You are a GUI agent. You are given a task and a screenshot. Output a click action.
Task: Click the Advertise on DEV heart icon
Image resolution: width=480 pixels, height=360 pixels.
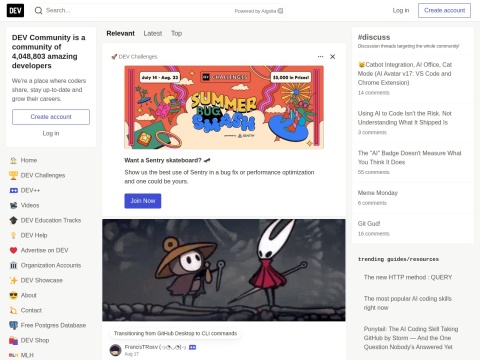pyautogui.click(x=13, y=250)
